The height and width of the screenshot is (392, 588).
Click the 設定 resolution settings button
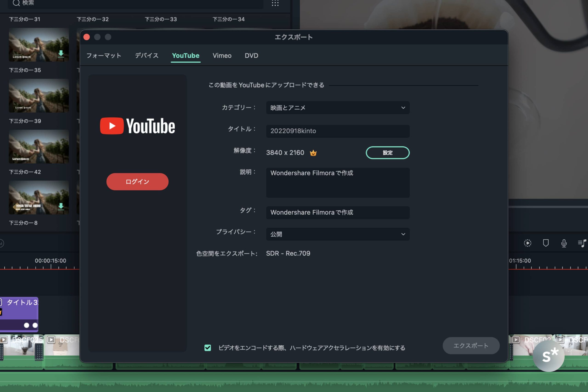click(387, 153)
